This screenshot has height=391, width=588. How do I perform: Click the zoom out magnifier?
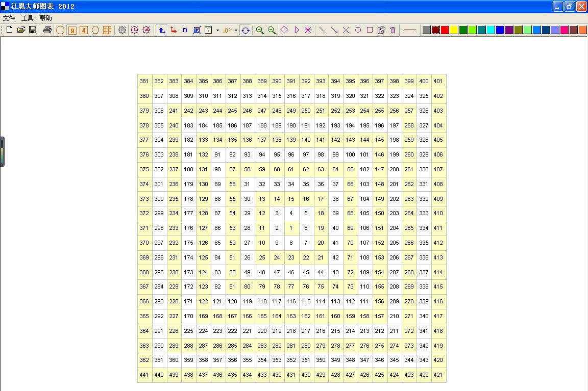point(272,30)
